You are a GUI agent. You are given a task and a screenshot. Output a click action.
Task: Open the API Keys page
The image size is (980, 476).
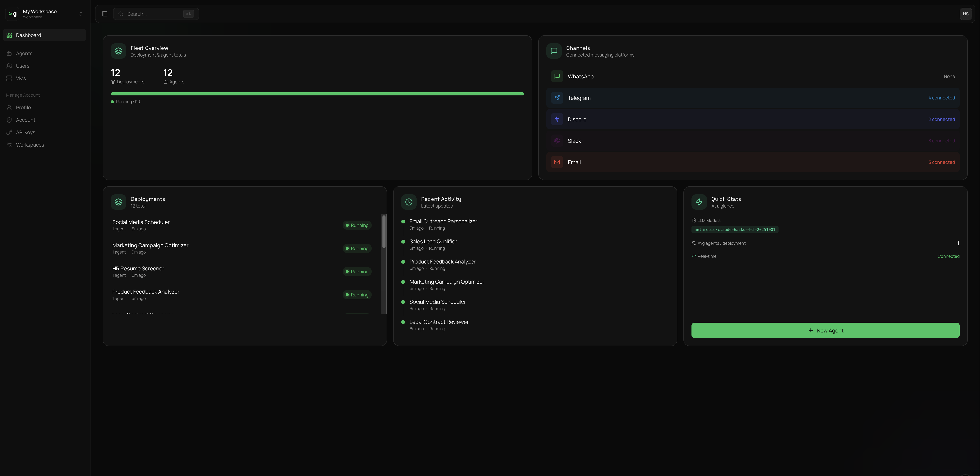click(25, 132)
